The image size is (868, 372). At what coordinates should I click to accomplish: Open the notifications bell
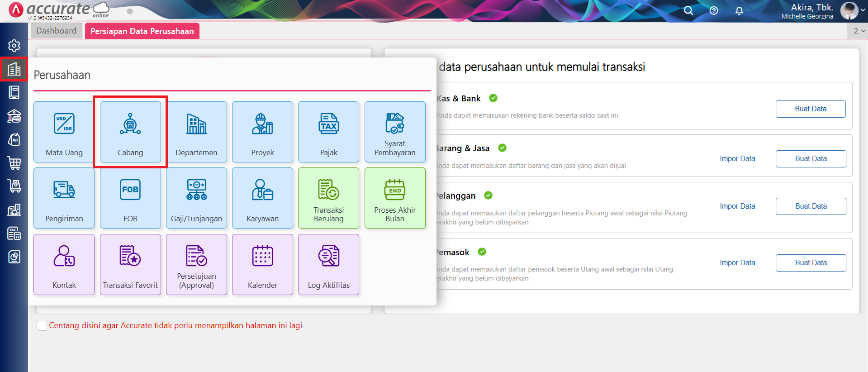tap(739, 10)
